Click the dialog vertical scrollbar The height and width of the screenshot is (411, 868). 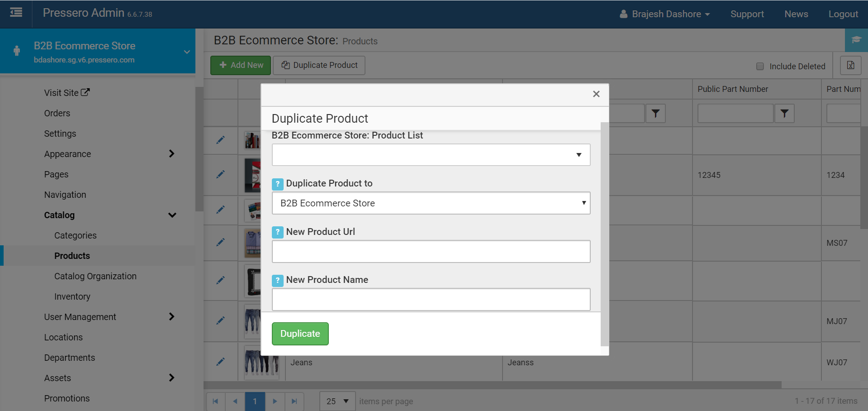pos(605,234)
